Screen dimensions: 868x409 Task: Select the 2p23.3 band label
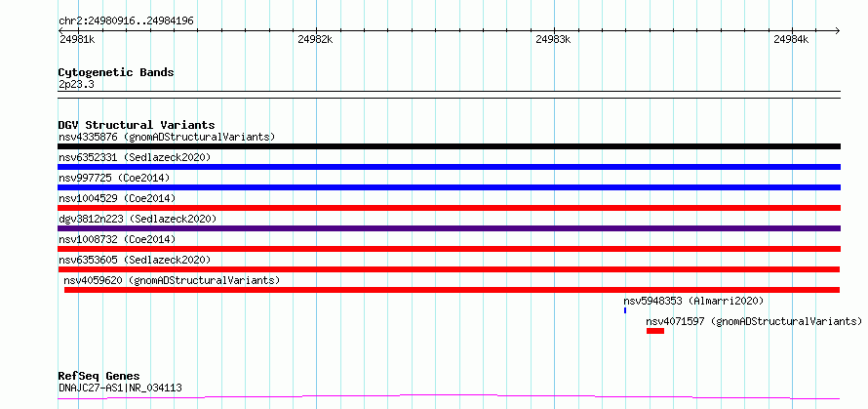click(x=76, y=84)
